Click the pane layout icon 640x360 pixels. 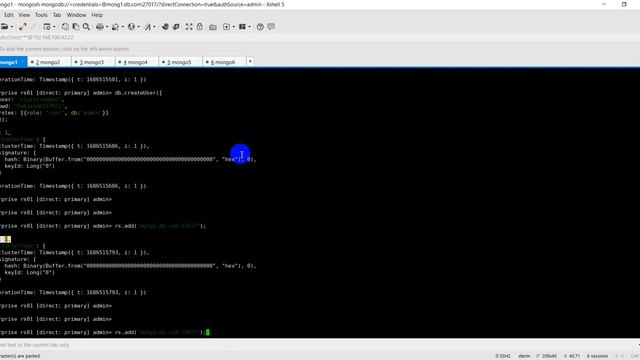pos(242,27)
